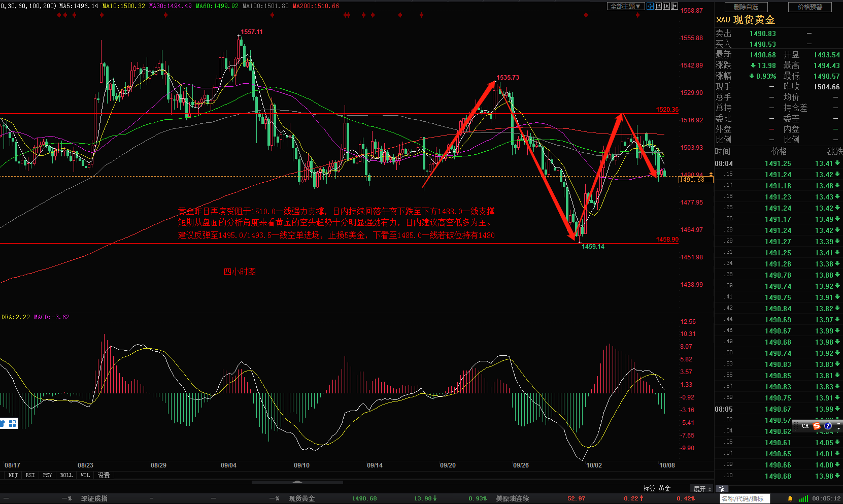This screenshot has width=843, height=504.
Task: Click the MACD:-3.62 indicator label
Action: tap(52, 317)
